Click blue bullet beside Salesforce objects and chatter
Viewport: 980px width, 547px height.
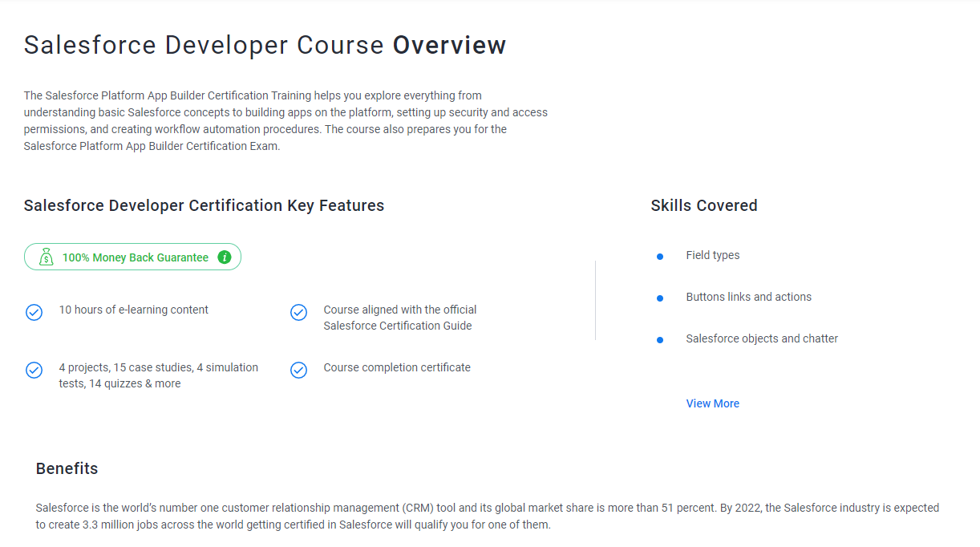(x=660, y=340)
